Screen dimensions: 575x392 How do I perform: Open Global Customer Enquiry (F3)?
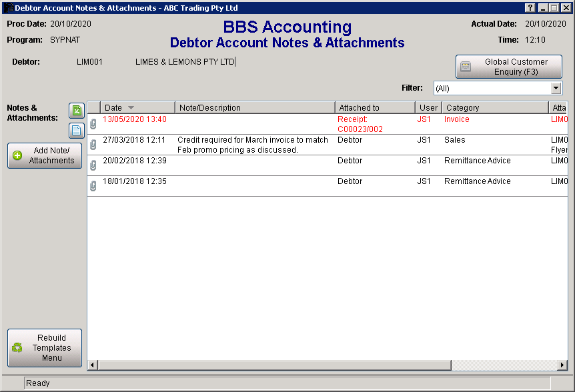[508, 67]
